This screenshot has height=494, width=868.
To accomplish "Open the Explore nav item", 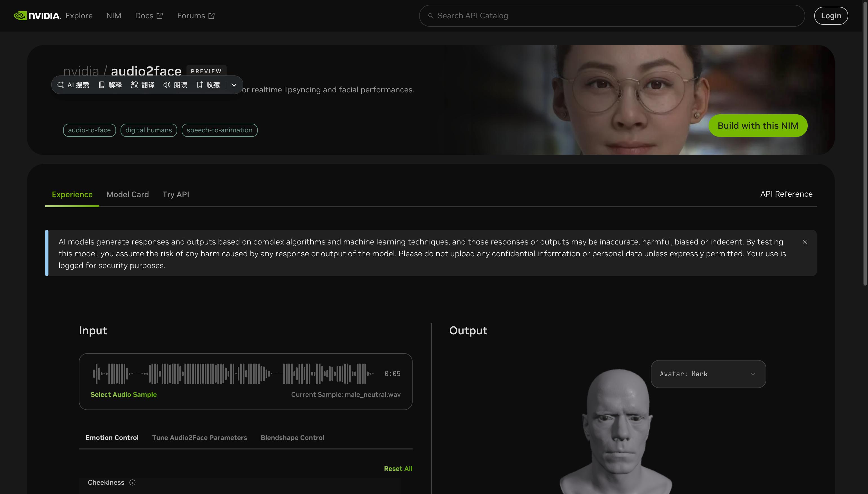I will [79, 15].
